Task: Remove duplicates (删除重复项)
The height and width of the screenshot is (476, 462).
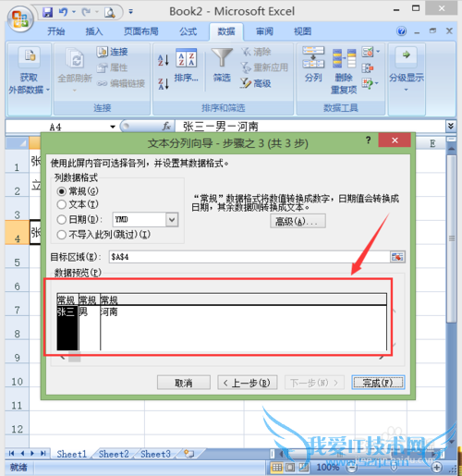Action: [344, 71]
